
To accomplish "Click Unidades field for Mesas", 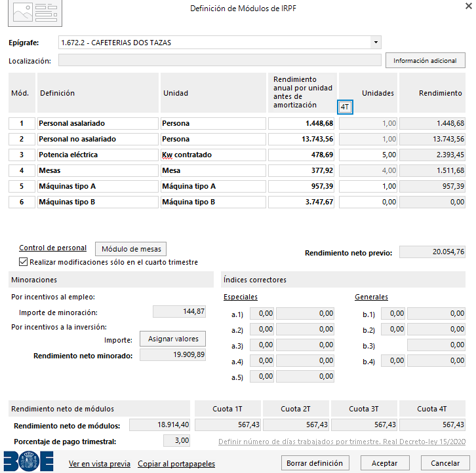I will pos(368,170).
